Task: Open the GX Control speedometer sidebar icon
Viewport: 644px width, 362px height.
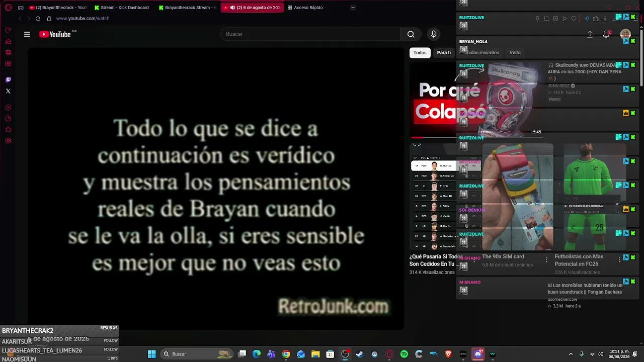Action: tap(8, 30)
